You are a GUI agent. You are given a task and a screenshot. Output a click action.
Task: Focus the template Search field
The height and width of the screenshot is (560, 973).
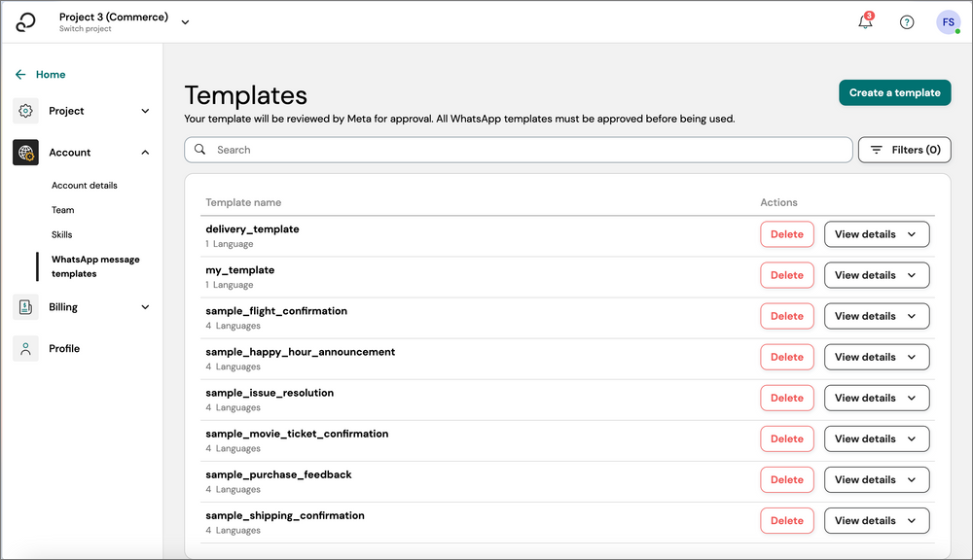coord(525,150)
